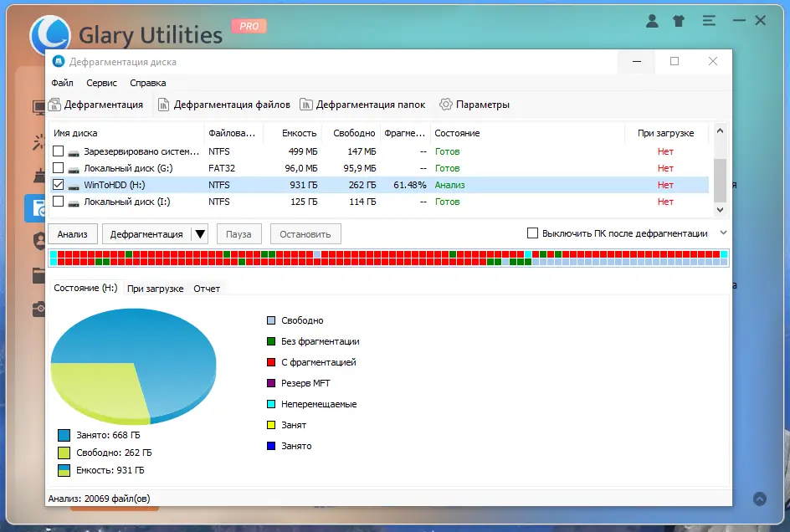This screenshot has height=532, width=790.
Task: Click the folder icon in Glary sidebar
Action: pos(39,275)
